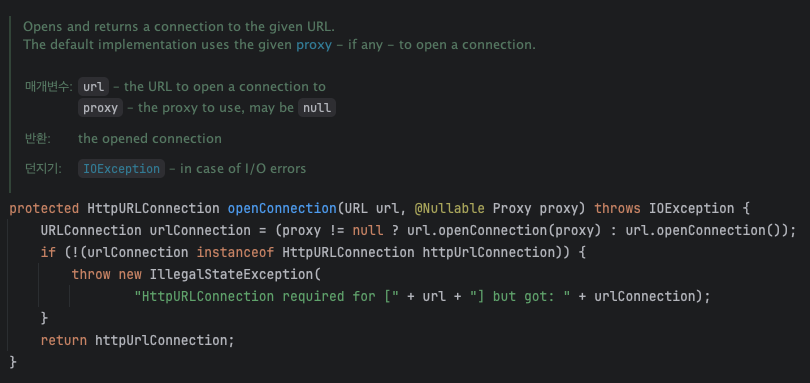Open the 'proxy' link in the description
This screenshot has height=383, width=810.
314,45
